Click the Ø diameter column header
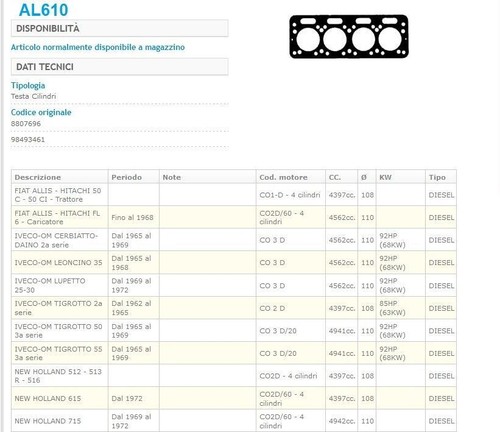 [364, 177]
